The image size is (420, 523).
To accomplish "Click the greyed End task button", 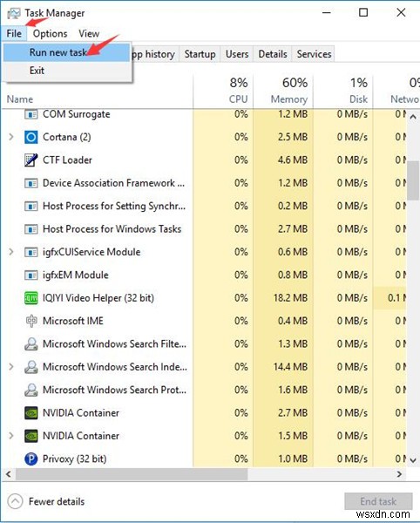I will point(378,501).
